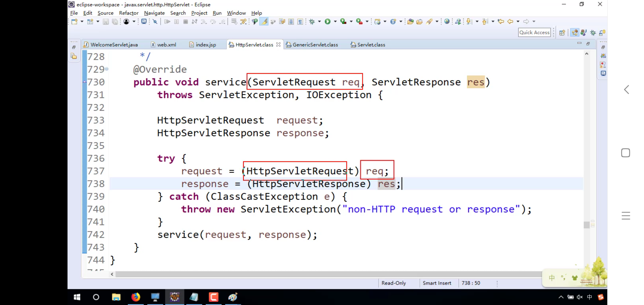The width and height of the screenshot is (644, 305).
Task: Minimize the editor area panel
Action: click(x=579, y=43)
